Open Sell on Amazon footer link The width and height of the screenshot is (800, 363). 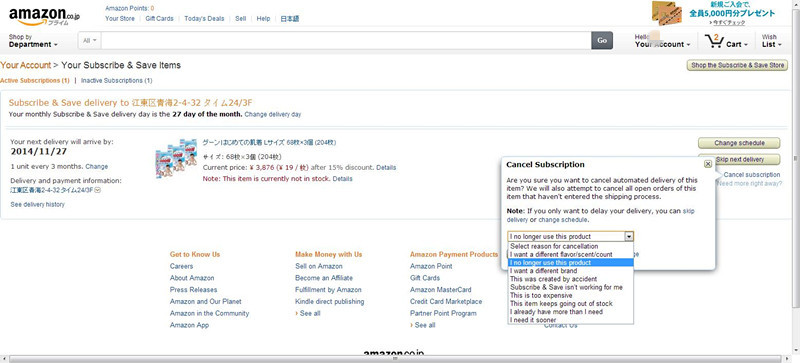tap(318, 266)
